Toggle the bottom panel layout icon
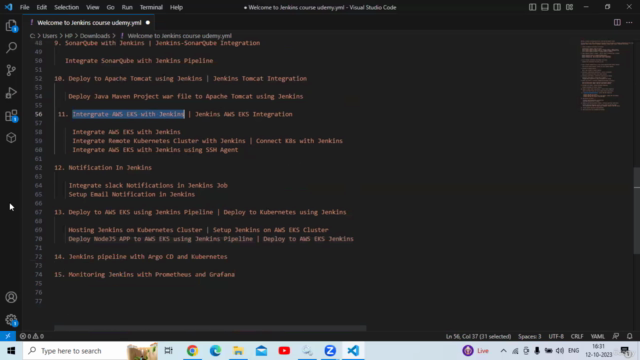The image size is (640, 360). coord(544,7)
